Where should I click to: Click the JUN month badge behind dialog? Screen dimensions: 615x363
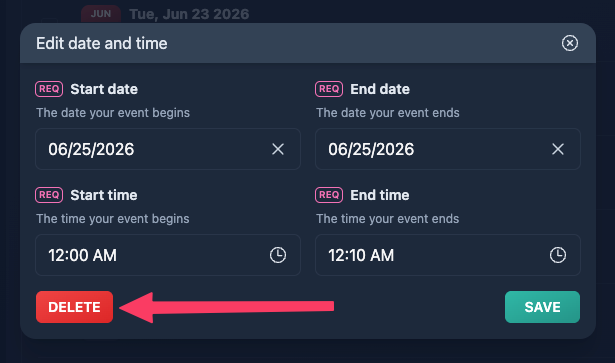pyautogui.click(x=101, y=14)
